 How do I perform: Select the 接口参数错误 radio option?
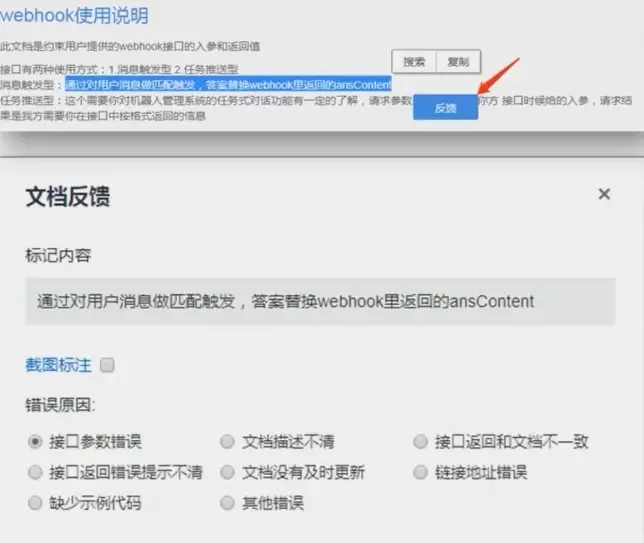coord(36,441)
